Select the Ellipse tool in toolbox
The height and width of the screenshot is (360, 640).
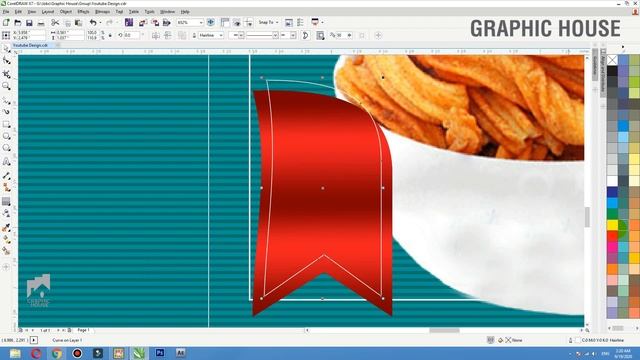pos(7,136)
